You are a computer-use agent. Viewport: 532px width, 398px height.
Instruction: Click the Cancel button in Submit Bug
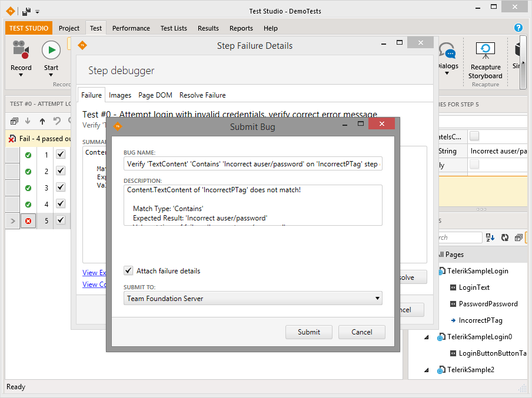coord(362,332)
